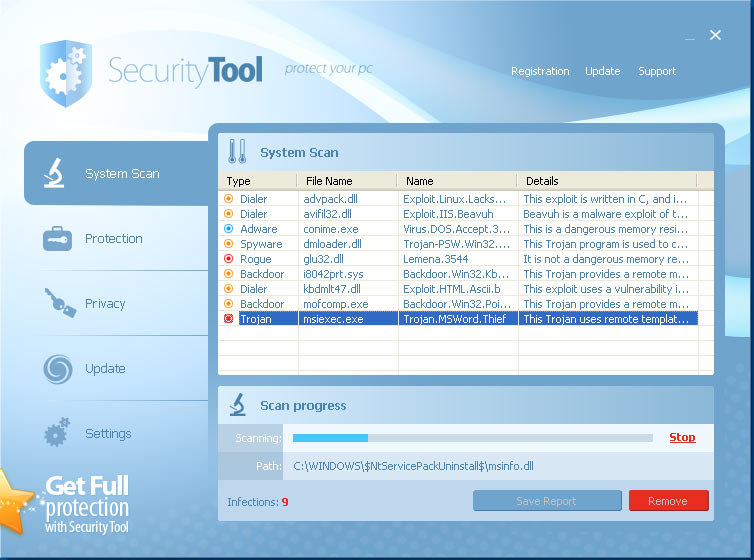Sort by File Name column header
The image size is (754, 560).
point(348,181)
